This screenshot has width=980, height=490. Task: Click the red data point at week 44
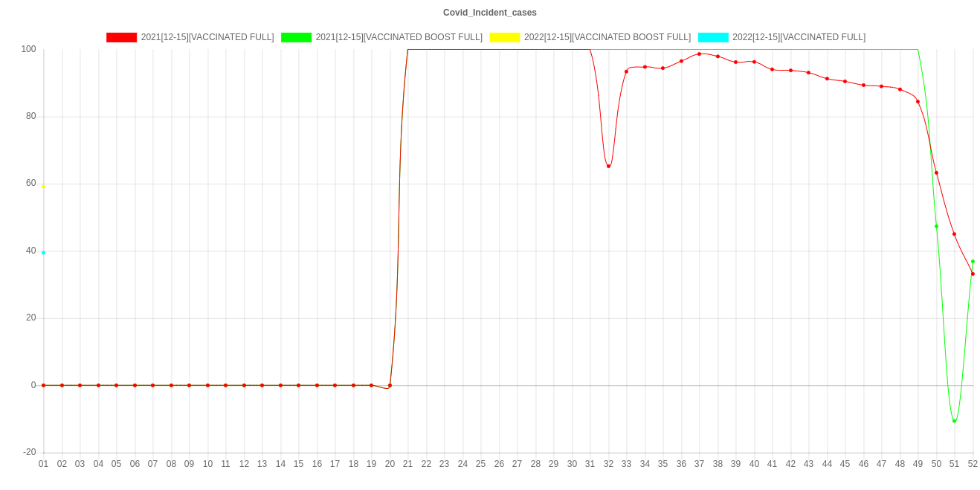(x=827, y=78)
